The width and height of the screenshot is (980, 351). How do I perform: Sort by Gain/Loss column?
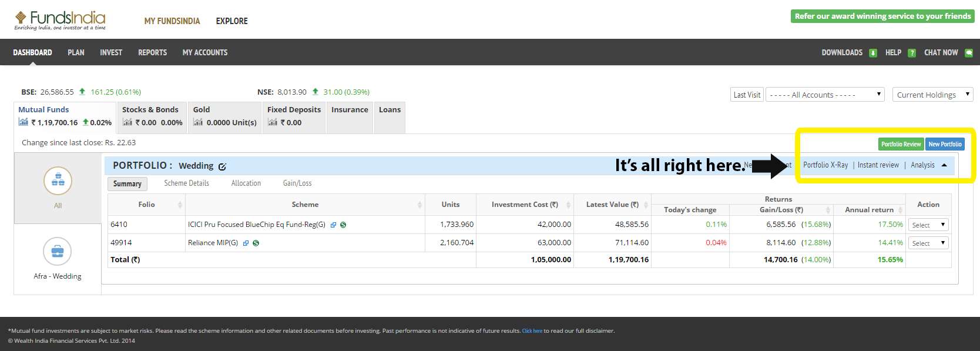click(x=828, y=210)
